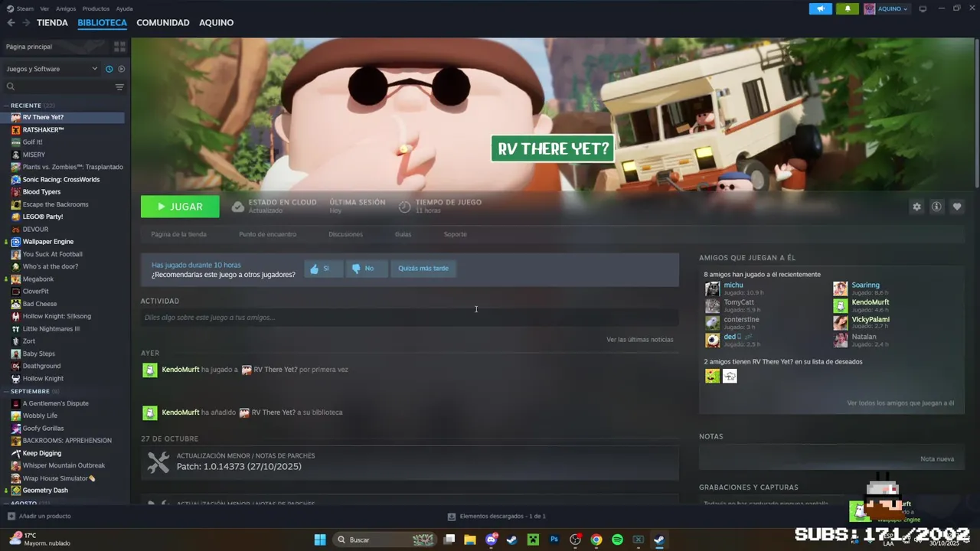Open friend Soarinng profile

point(865,285)
